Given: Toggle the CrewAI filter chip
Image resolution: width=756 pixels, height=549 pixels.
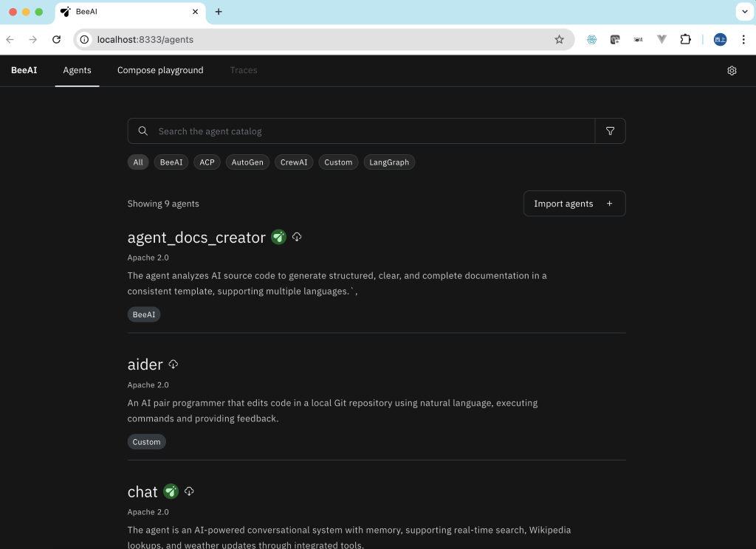Looking at the screenshot, I should point(294,162).
